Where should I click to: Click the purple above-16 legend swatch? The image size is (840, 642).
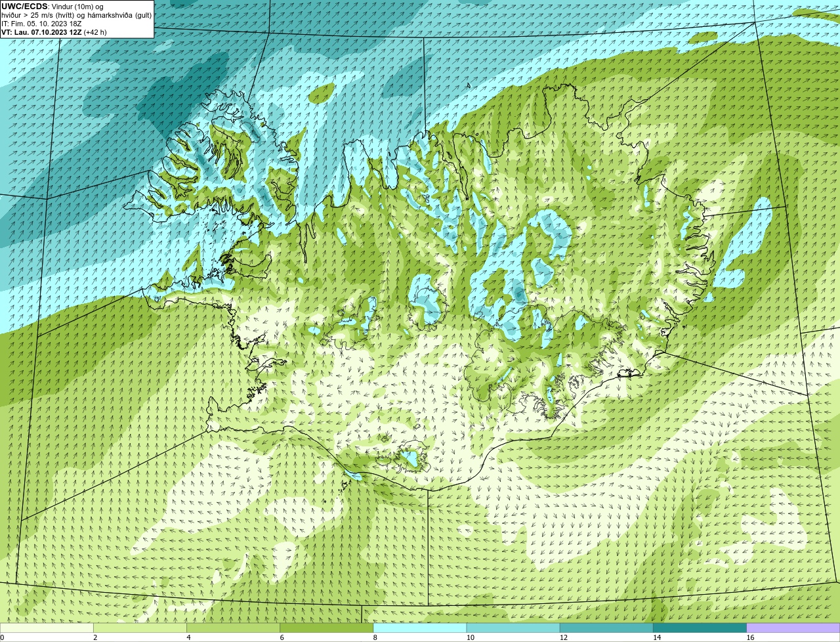click(793, 628)
